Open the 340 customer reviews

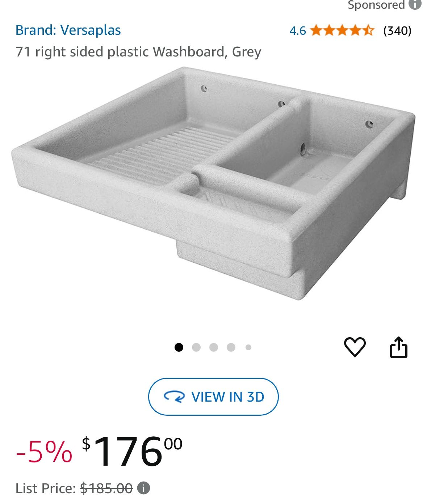pyautogui.click(x=397, y=31)
